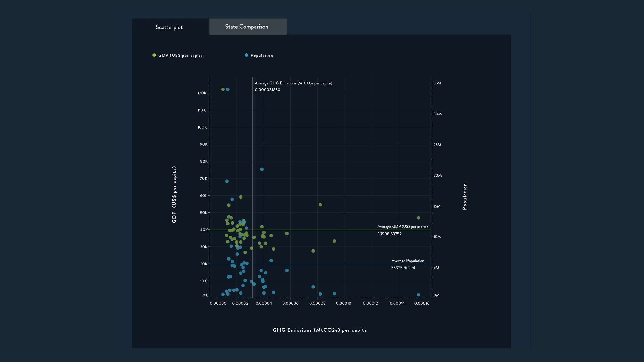Viewport: 644px width, 362px height.
Task: Click the value 5532596,294
Action: [x=403, y=268]
